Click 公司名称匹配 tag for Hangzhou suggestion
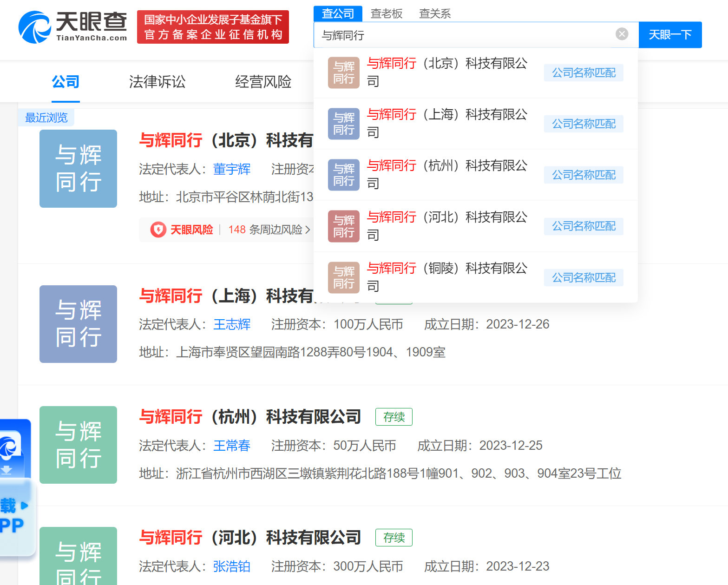 (584, 175)
